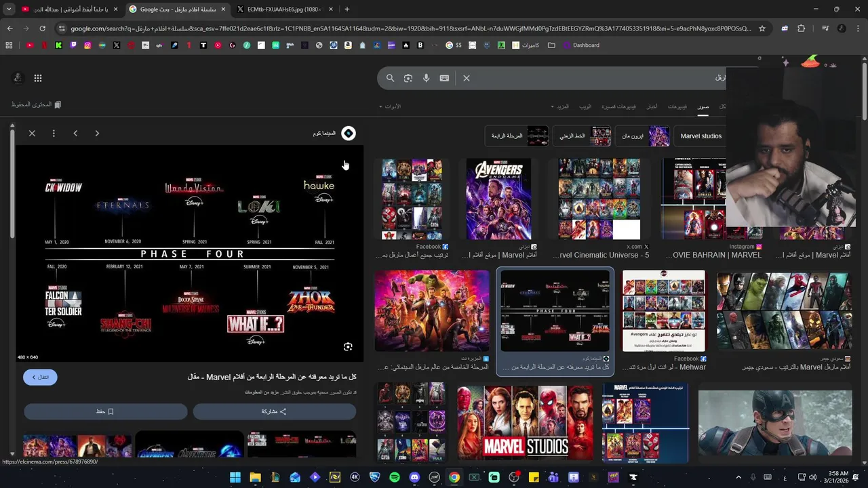Image resolution: width=868 pixels, height=488 pixels.
Task: Open Spotify from the taskbar
Action: pos(395,477)
